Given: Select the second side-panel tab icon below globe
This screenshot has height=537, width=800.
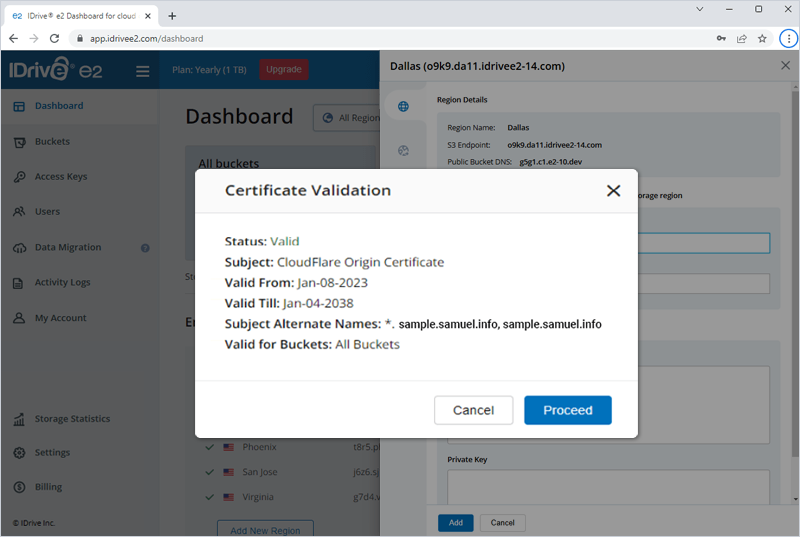Looking at the screenshot, I should (x=403, y=150).
